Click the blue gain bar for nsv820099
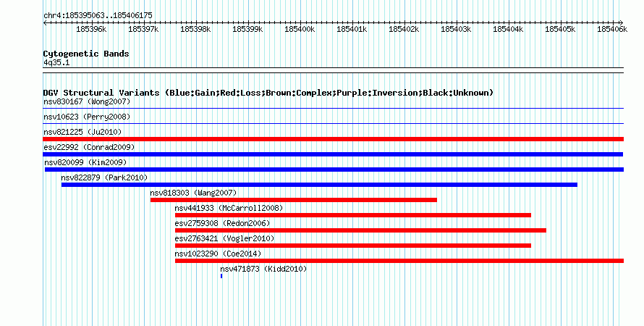Image resolution: width=644 pixels, height=326 pixels. click(334, 170)
